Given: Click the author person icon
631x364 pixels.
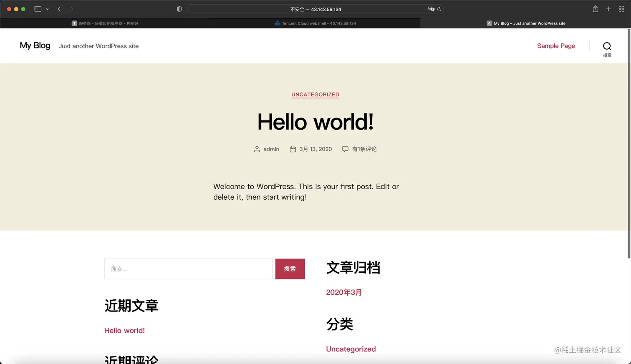Looking at the screenshot, I should pyautogui.click(x=257, y=149).
